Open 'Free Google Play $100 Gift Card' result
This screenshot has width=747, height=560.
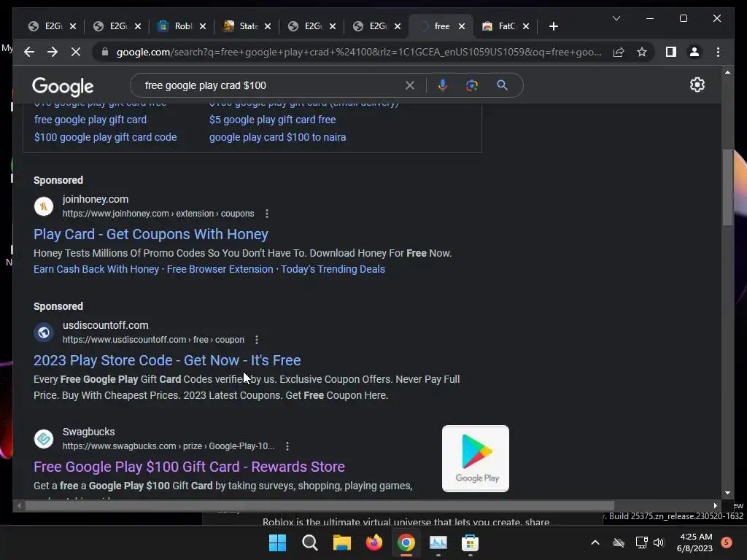(x=189, y=467)
